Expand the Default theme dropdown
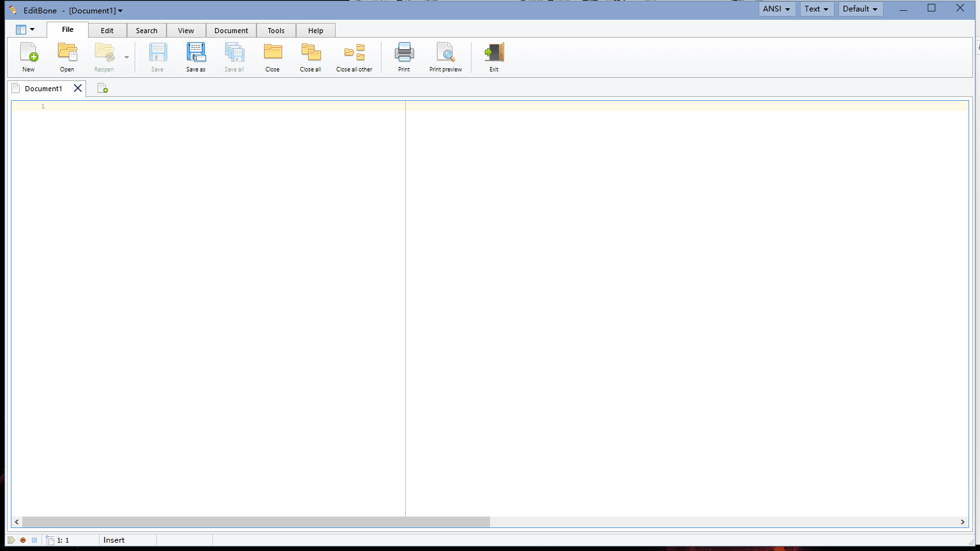The width and height of the screenshot is (980, 551). click(x=860, y=9)
